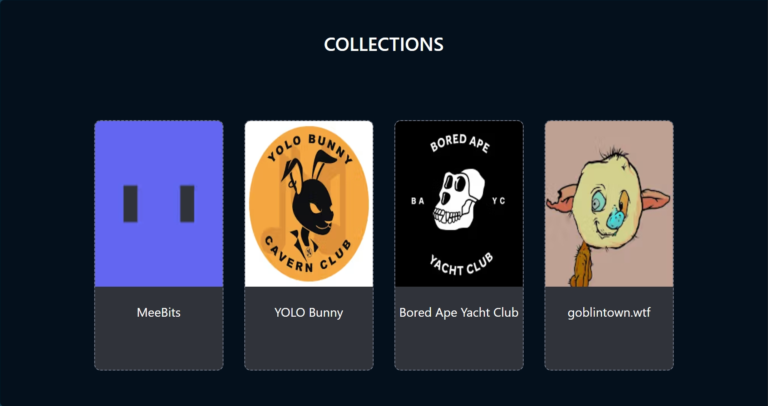768x406 pixels.
Task: Click the goblin's right pink ear
Action: [x=655, y=200]
